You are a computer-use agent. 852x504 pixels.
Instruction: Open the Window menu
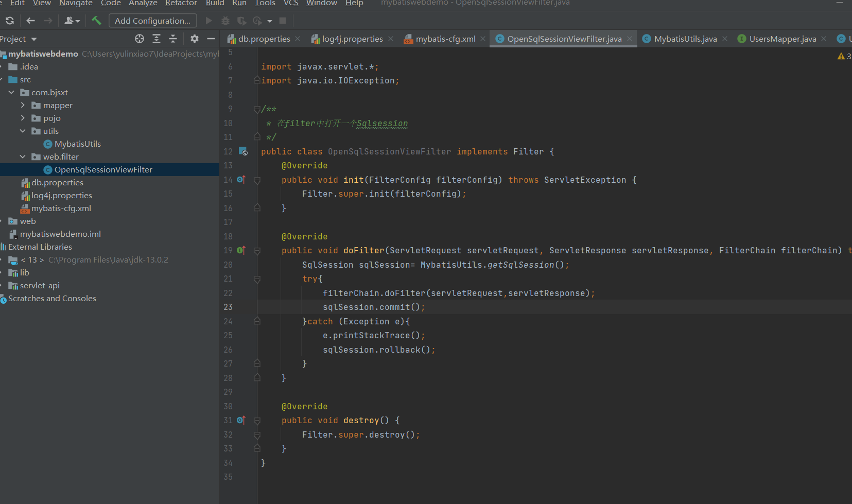(x=322, y=3)
